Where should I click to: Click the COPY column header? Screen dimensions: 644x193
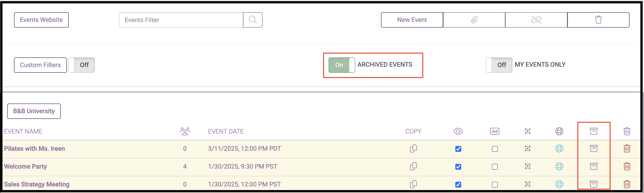click(413, 131)
